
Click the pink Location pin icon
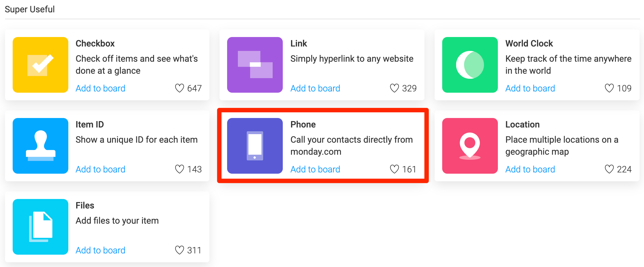pos(470,146)
